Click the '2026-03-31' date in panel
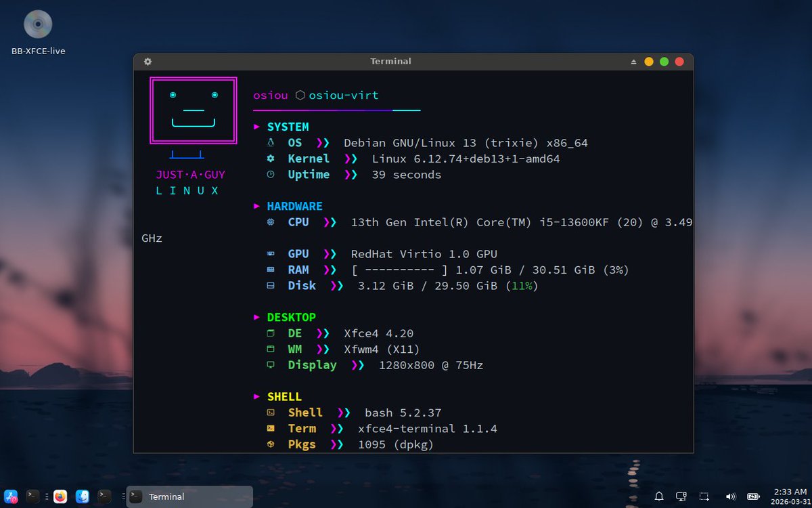 789,502
